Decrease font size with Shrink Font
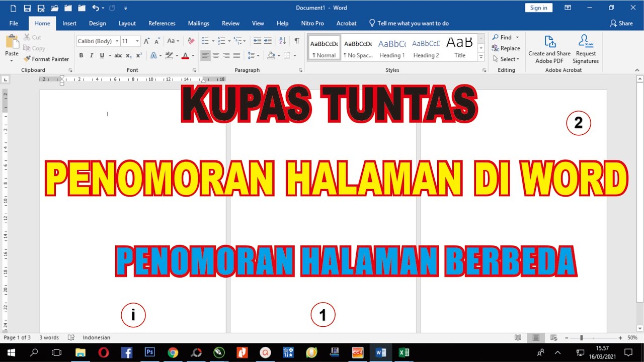644x362 pixels. point(156,41)
